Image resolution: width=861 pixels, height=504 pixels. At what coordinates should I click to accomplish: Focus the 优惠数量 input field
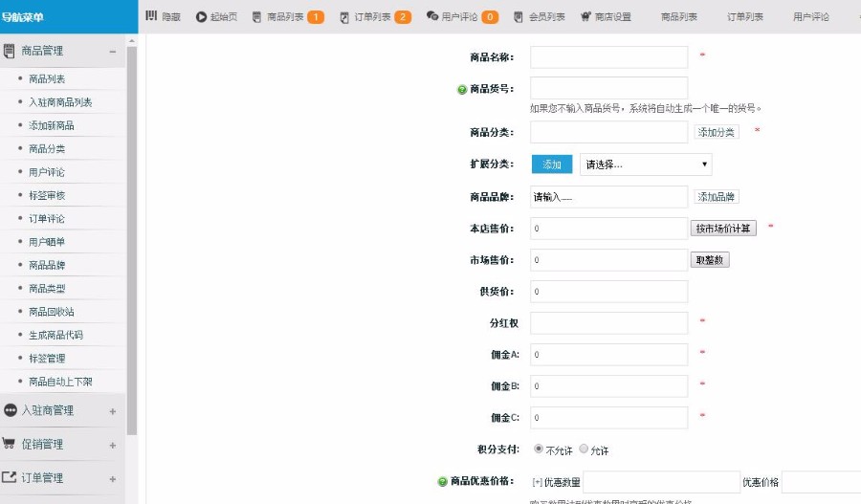661,482
